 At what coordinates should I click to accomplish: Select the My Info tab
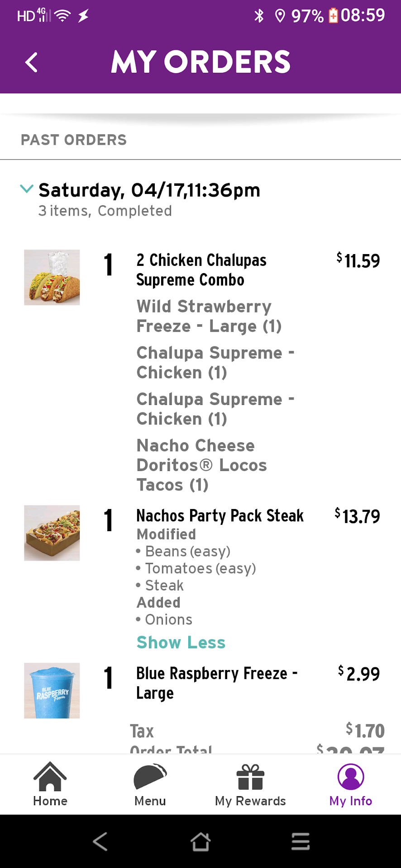coord(351,784)
